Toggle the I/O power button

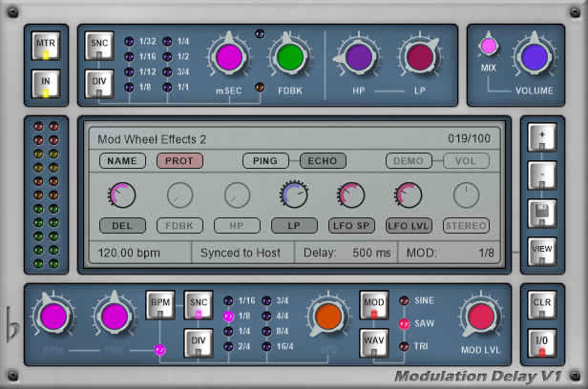click(x=541, y=340)
